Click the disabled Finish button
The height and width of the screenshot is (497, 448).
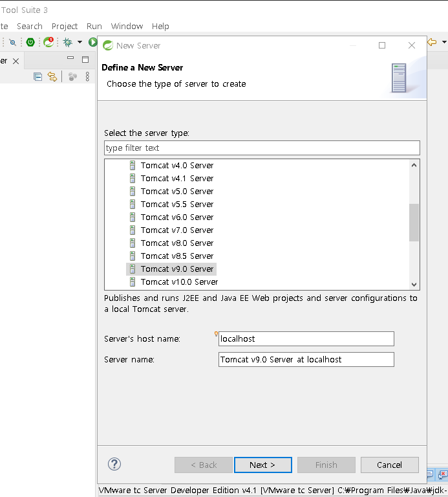tap(326, 465)
